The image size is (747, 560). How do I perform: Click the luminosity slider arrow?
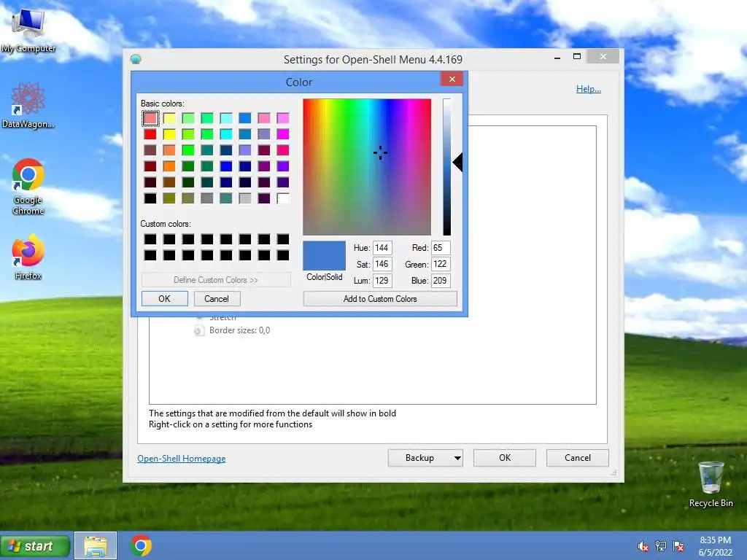click(x=457, y=163)
